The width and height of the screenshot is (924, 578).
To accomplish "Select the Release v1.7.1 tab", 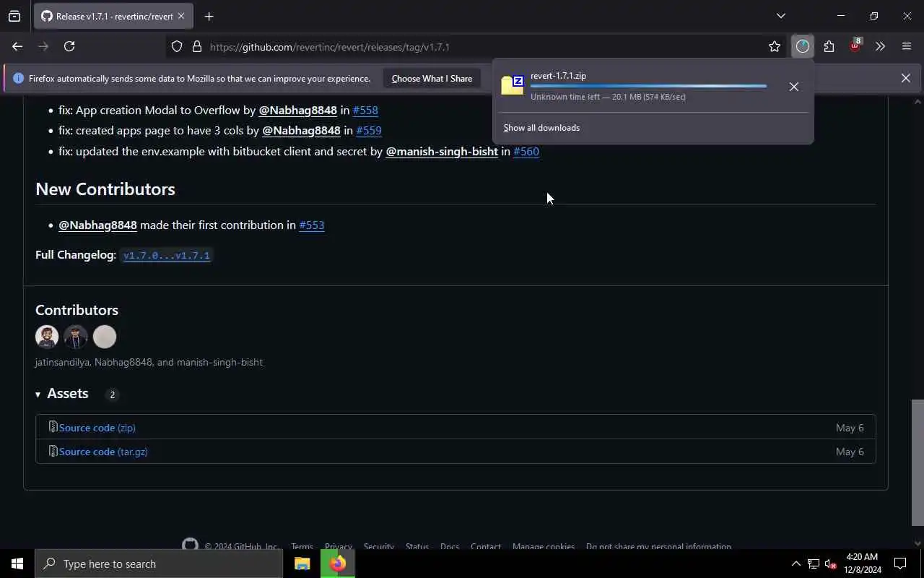I will point(113,16).
